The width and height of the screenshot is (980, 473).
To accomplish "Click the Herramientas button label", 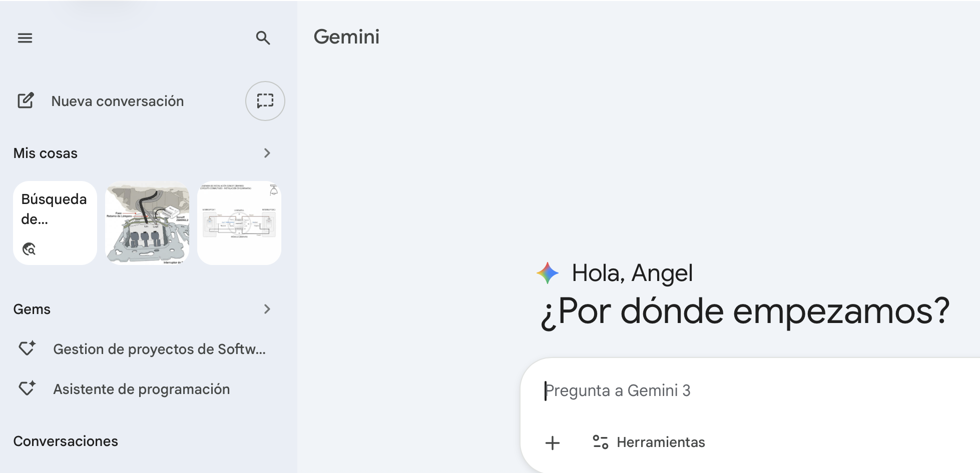I will tap(661, 442).
